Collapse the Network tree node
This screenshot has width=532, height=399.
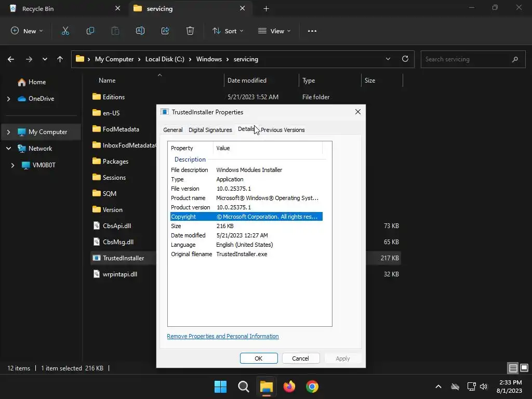pyautogui.click(x=8, y=148)
